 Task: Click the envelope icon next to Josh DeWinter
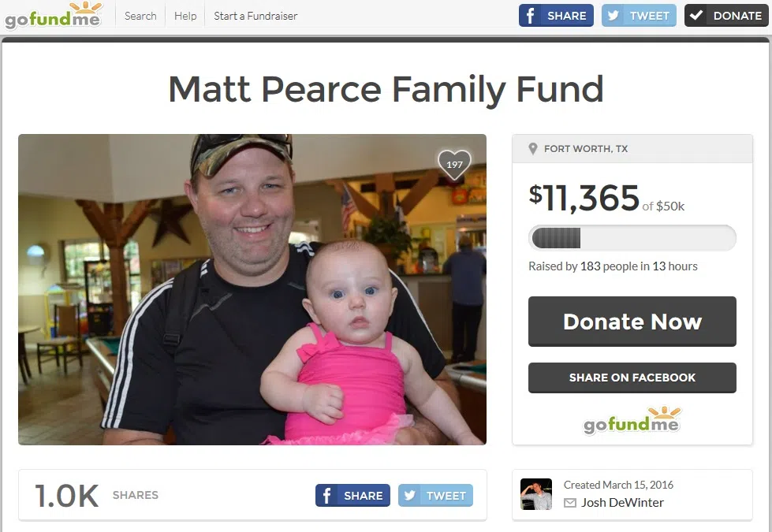[569, 503]
